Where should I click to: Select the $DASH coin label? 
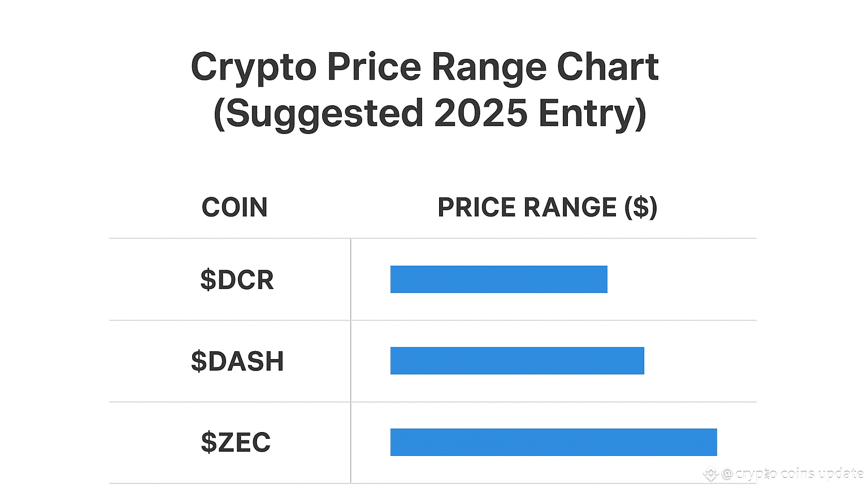coord(237,361)
